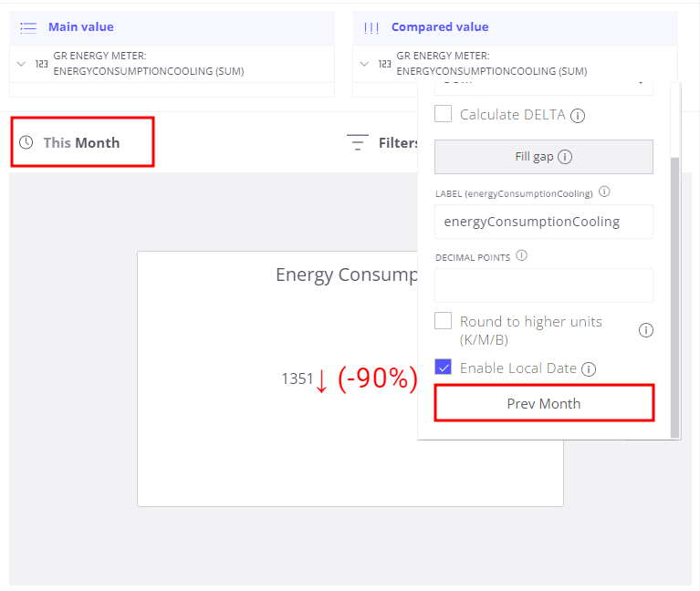
Task: Click info icon for Round to higher units
Action: point(645,330)
